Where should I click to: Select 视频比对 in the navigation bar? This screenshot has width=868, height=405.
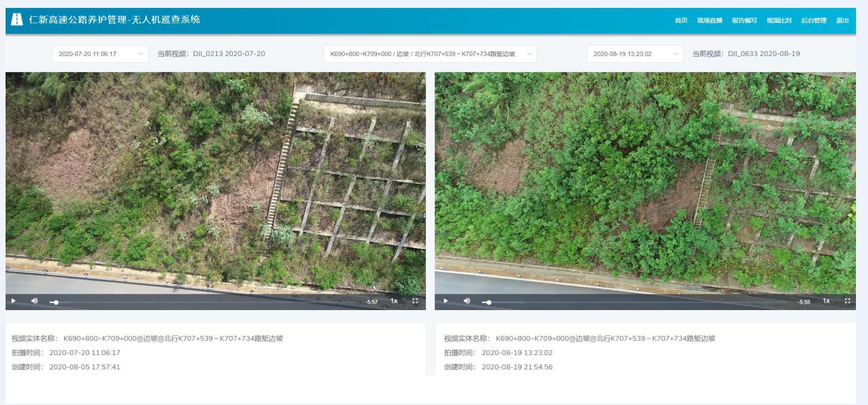coord(779,20)
